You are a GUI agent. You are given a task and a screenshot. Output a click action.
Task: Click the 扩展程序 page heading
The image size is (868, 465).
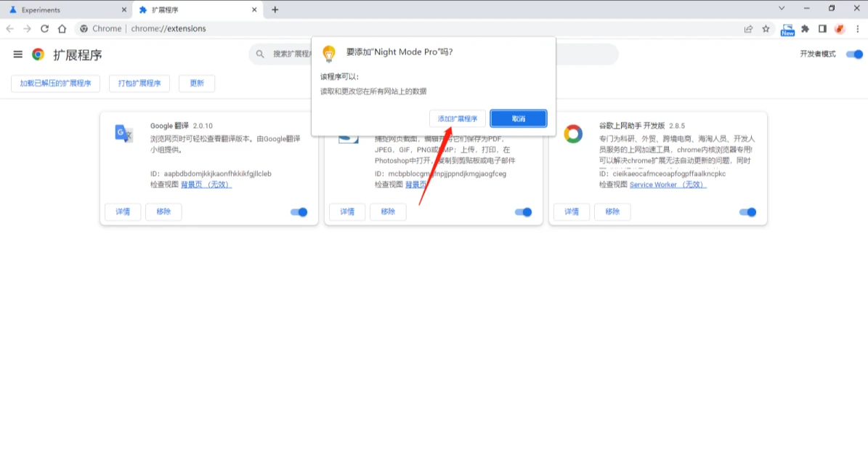coord(78,54)
